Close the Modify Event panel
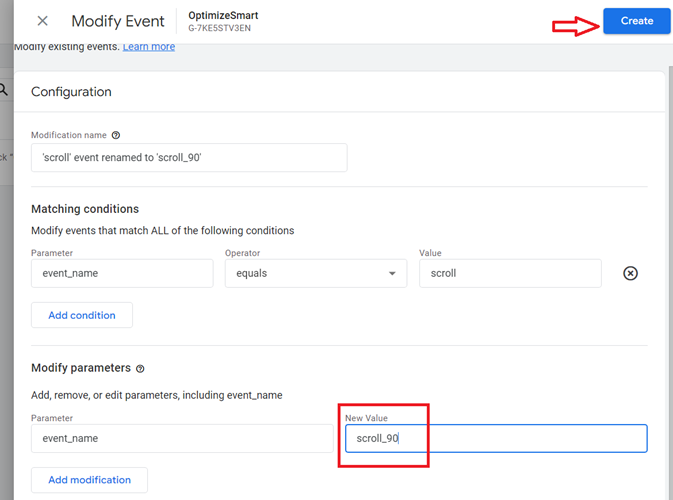 pos(42,21)
